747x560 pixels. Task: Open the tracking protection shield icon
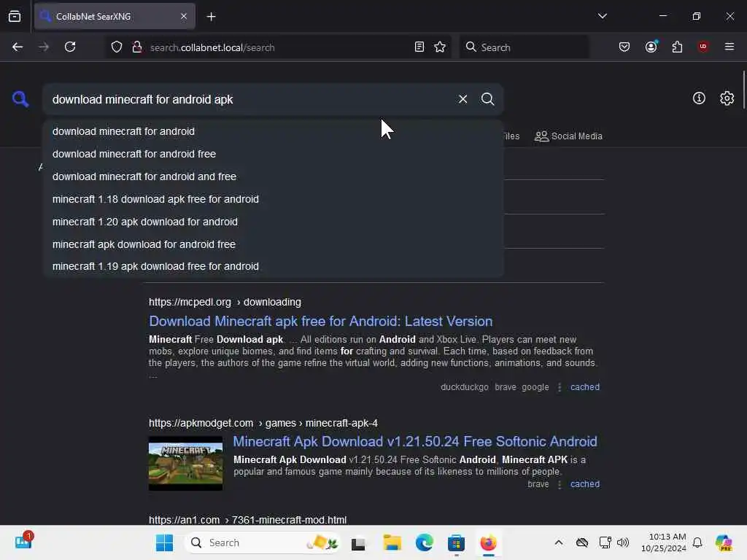117,47
